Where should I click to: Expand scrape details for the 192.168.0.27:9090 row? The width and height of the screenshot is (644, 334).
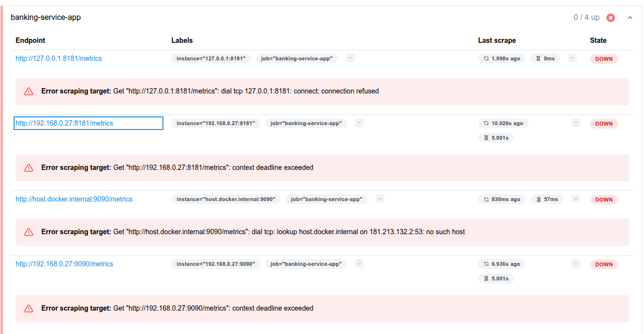pyautogui.click(x=576, y=263)
